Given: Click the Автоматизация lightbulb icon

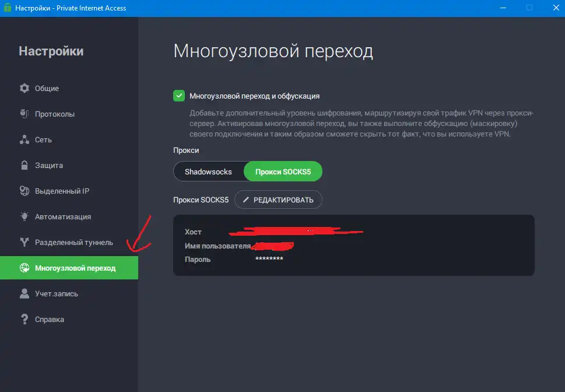Looking at the screenshot, I should click(x=24, y=216).
